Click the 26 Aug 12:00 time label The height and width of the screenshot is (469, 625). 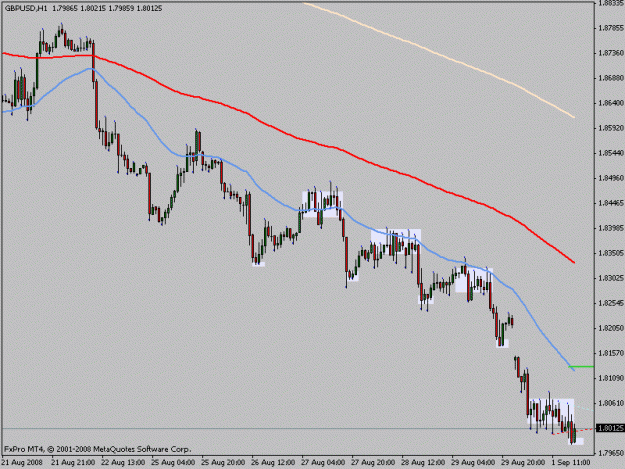click(x=273, y=463)
